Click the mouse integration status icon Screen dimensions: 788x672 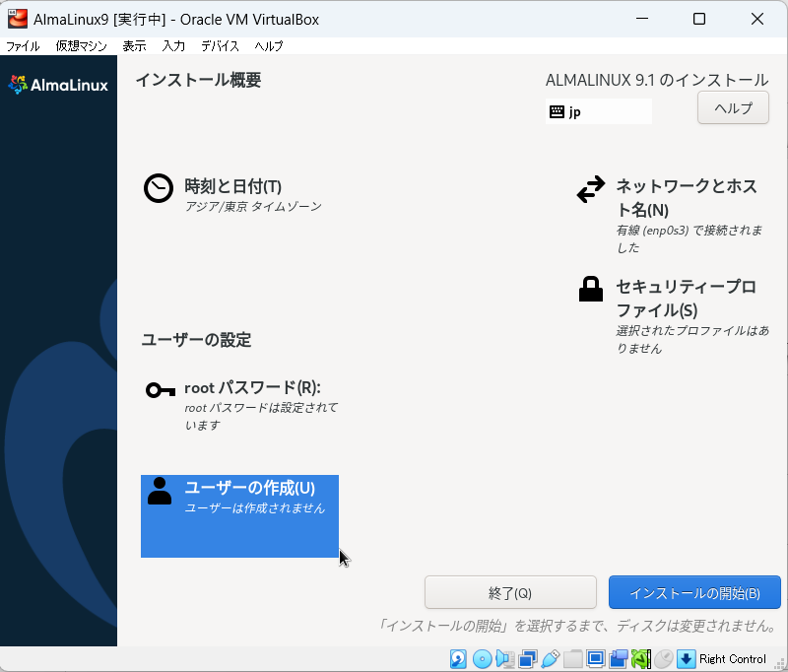[664, 659]
